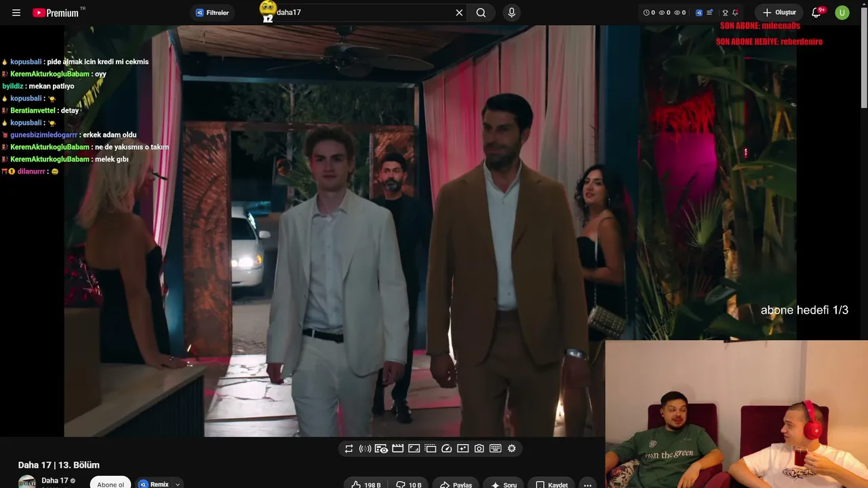The height and width of the screenshot is (488, 868).
Task: Run search with the magnifier button
Action: click(x=481, y=13)
